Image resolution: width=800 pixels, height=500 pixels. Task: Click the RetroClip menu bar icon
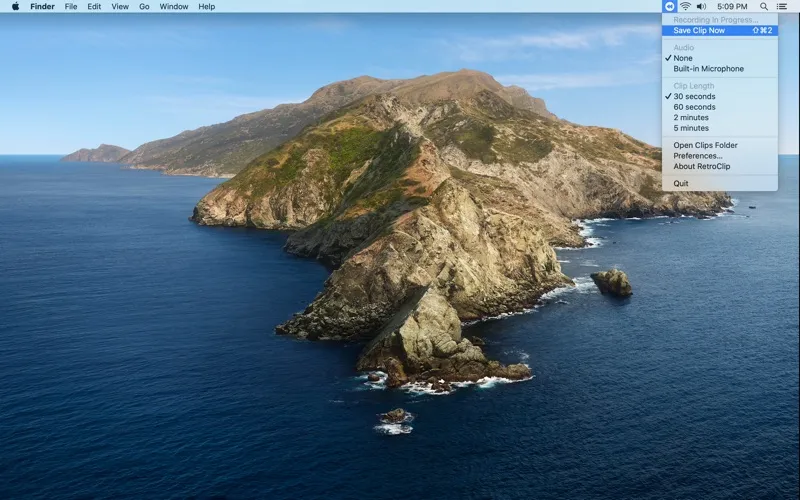point(669,7)
